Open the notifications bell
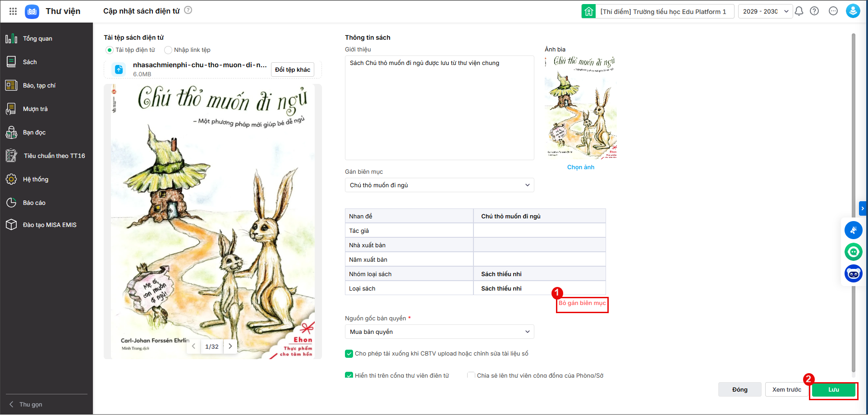This screenshot has height=416, width=868. 799,11
